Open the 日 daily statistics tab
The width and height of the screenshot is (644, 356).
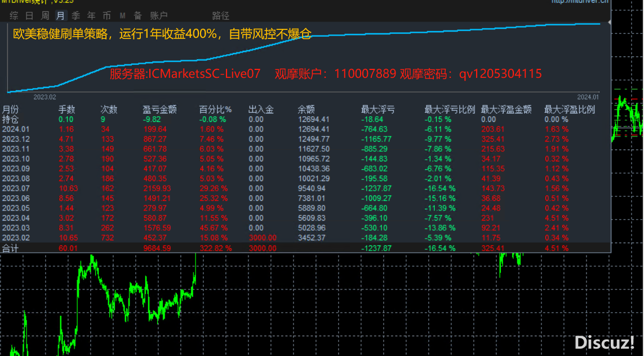click(29, 16)
